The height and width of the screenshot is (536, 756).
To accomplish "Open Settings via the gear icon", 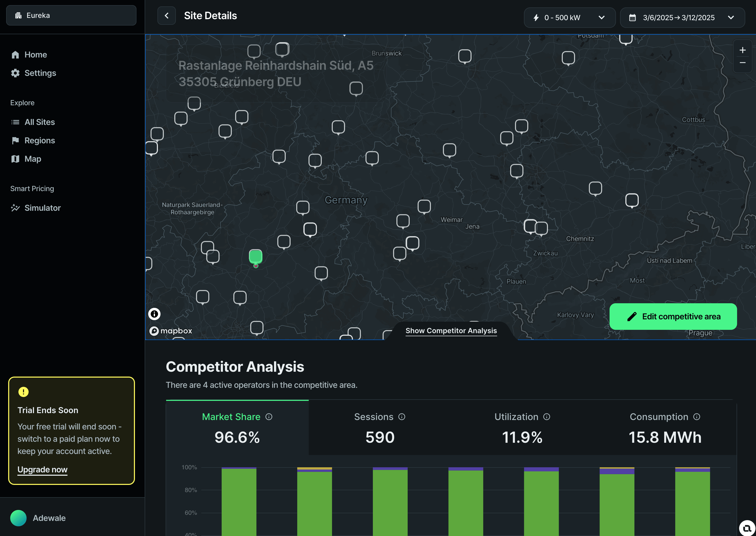I will pos(15,73).
